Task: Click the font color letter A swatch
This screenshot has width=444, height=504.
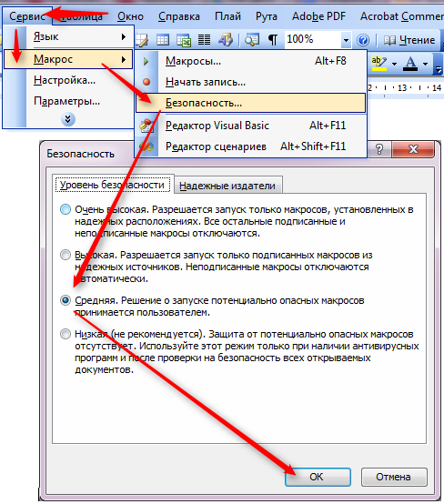Action: click(x=410, y=64)
